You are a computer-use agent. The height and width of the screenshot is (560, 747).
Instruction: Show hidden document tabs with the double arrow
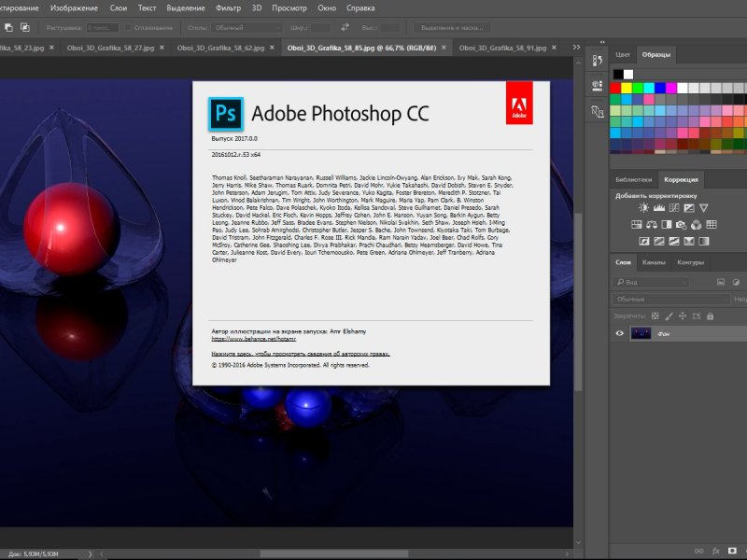coord(576,48)
